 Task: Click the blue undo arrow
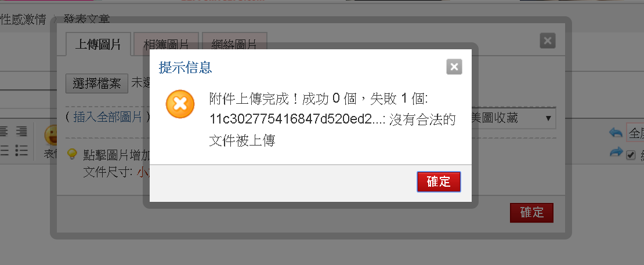coord(616,132)
